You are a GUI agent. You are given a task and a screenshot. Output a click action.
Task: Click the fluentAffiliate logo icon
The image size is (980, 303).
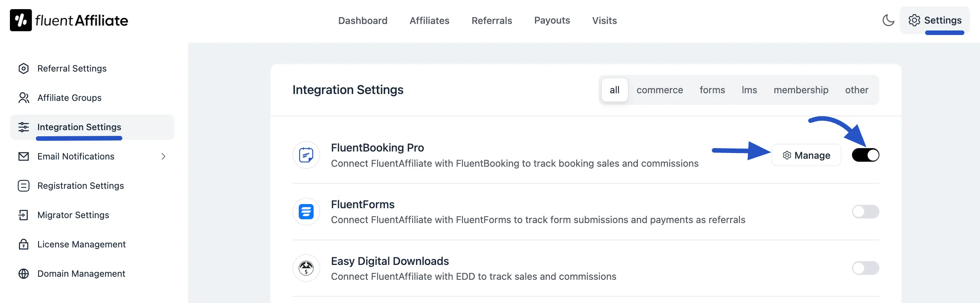(x=21, y=20)
